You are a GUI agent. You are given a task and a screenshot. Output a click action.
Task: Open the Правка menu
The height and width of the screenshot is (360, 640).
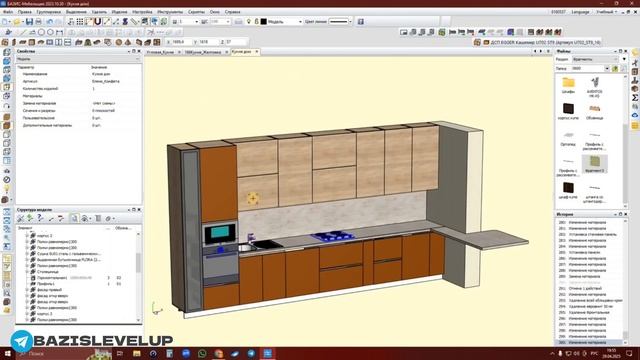[24, 12]
